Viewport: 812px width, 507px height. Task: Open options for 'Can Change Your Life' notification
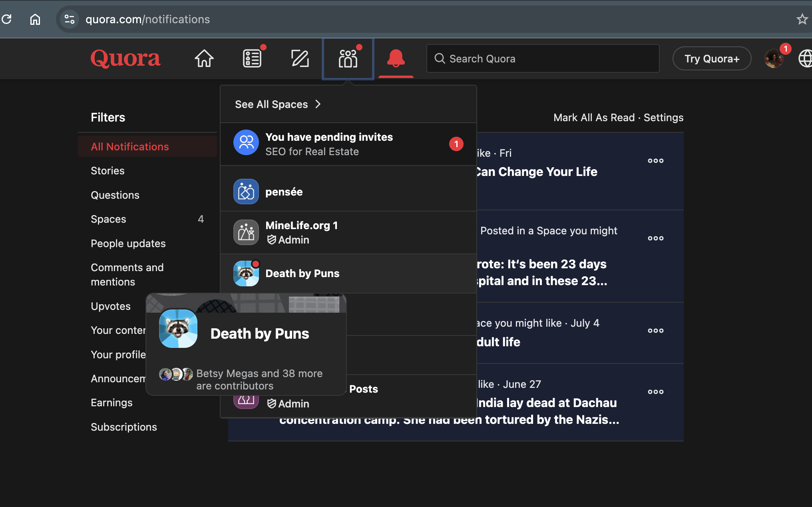pyautogui.click(x=656, y=161)
